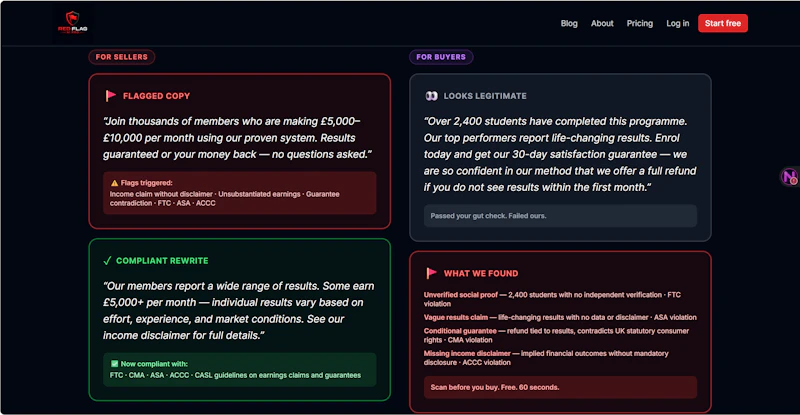Screen dimensions: 800x415
Task: Click the 'Conditional guarantee' finding
Action: (556, 335)
